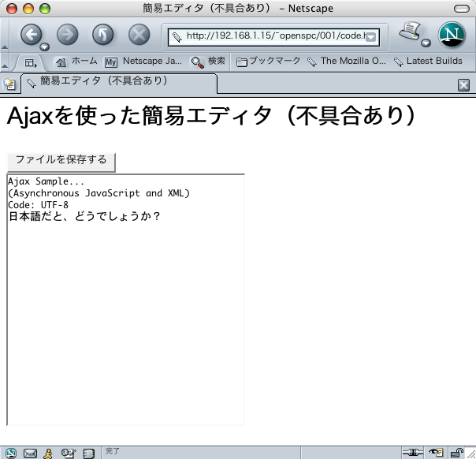This screenshot has width=476, height=459.
Task: Close the current tab with X button
Action: click(463, 85)
